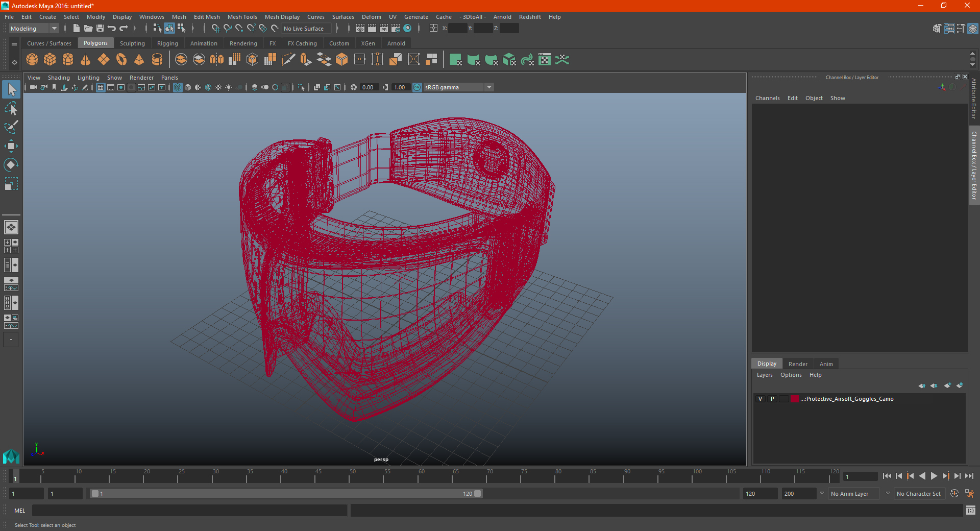Viewport: 980px width, 531px height.
Task: Create a new empty display layer icon
Action: click(x=947, y=385)
